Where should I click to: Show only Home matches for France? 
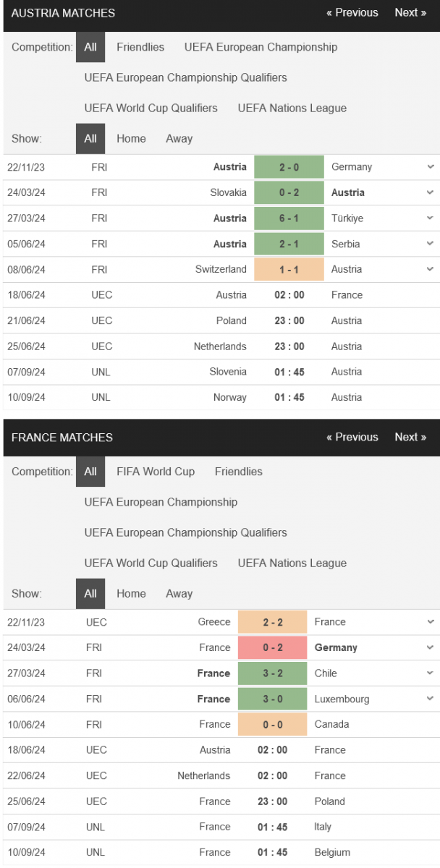(131, 593)
